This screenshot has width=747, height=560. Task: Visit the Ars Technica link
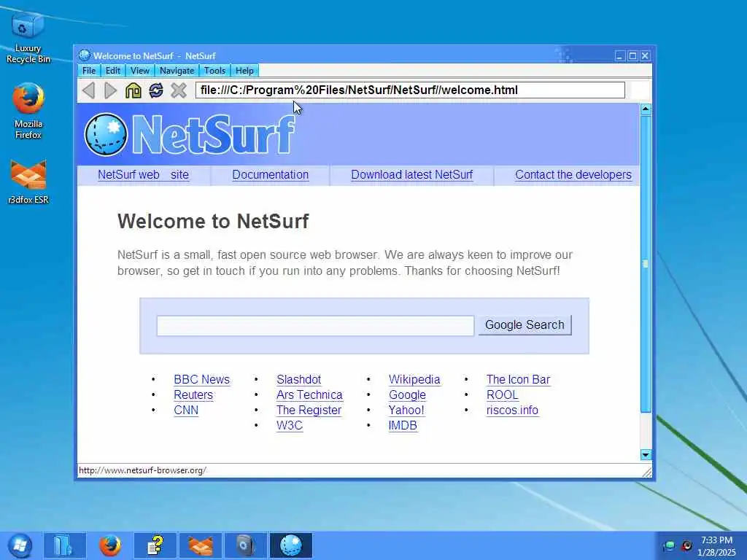tap(309, 394)
